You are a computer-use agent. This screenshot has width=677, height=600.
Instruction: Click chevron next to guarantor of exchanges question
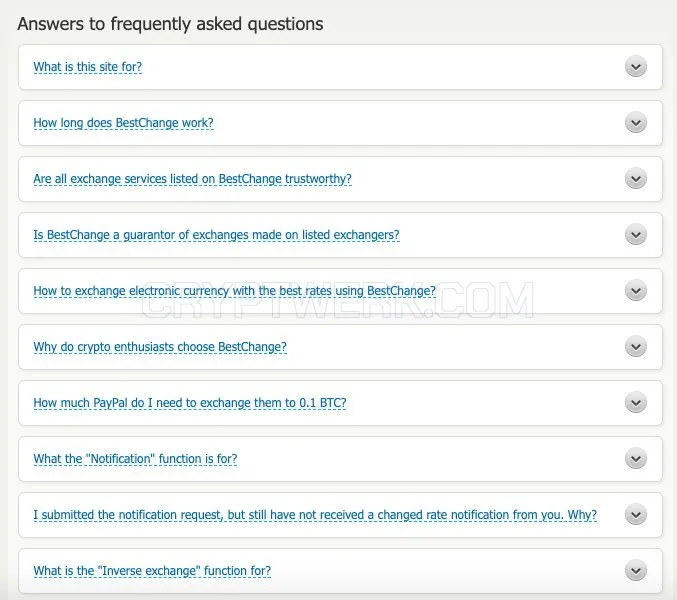[636, 235]
